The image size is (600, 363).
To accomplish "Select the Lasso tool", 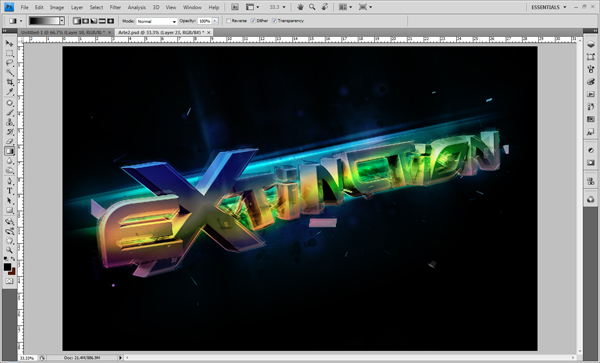I will [x=9, y=63].
